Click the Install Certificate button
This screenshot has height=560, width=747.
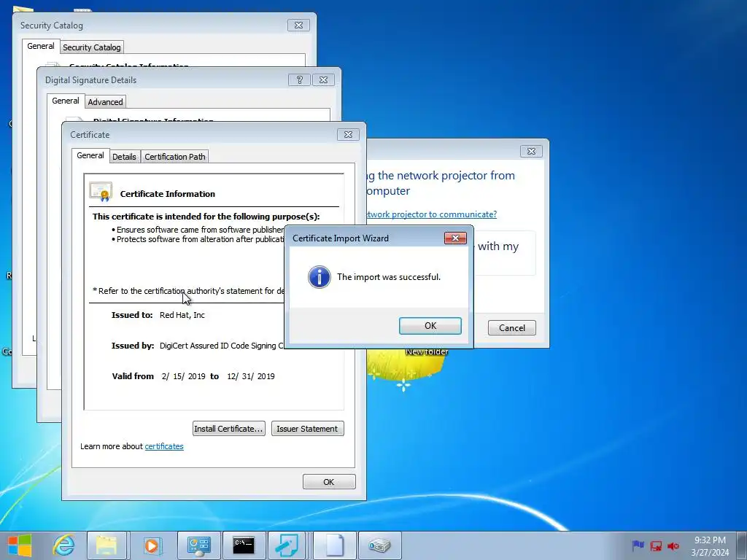[228, 429]
